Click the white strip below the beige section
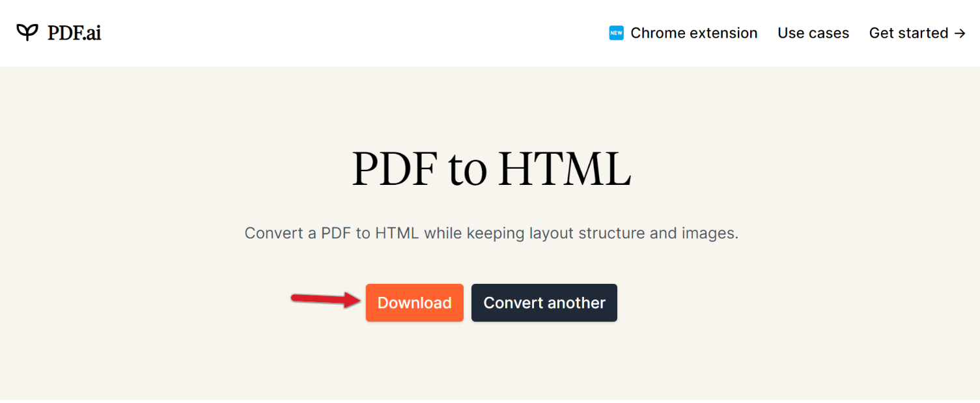The height and width of the screenshot is (403, 980). [490, 401]
